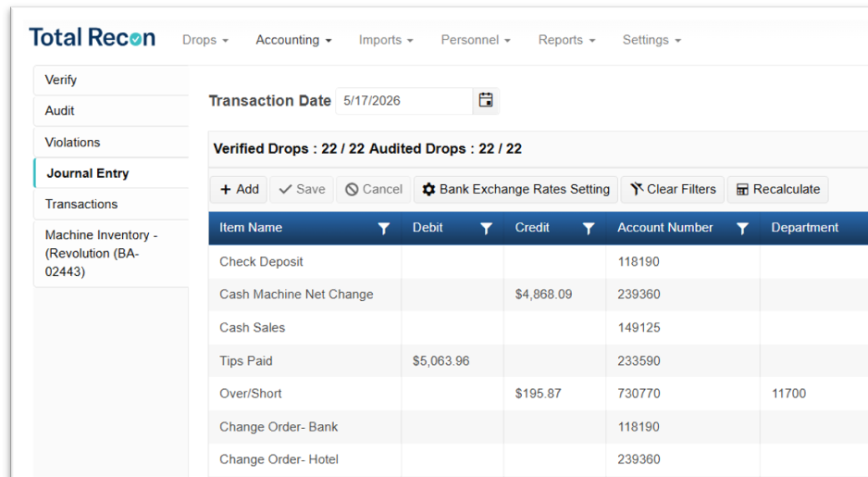Click account number 149125
Image resolution: width=868 pixels, height=477 pixels.
pyautogui.click(x=639, y=328)
